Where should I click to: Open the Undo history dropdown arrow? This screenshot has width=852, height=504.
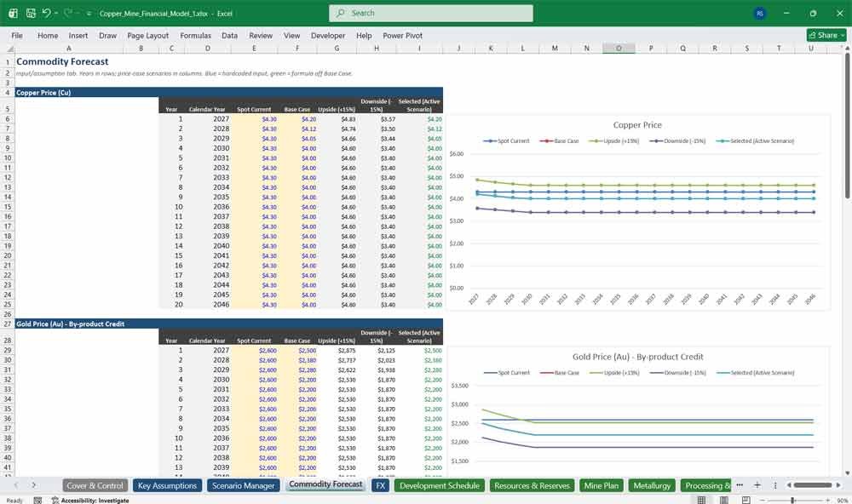pyautogui.click(x=56, y=13)
